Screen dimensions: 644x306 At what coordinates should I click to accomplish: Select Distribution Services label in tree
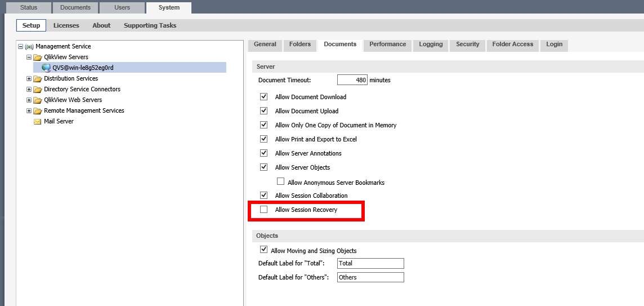tap(71, 78)
